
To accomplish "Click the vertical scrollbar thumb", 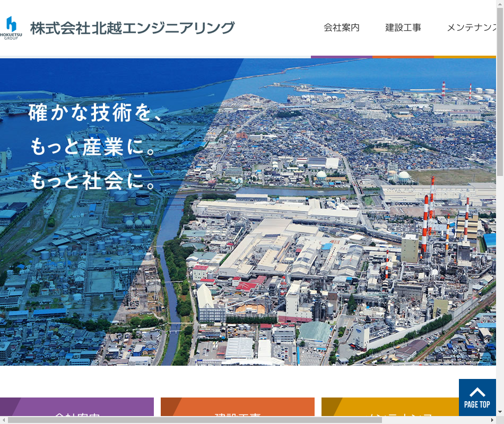I will (x=500, y=90).
